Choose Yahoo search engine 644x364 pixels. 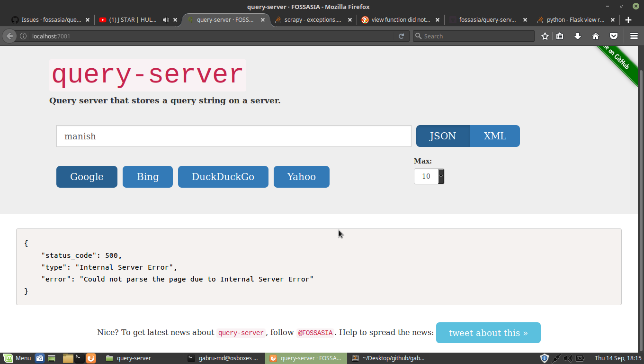[x=302, y=177]
